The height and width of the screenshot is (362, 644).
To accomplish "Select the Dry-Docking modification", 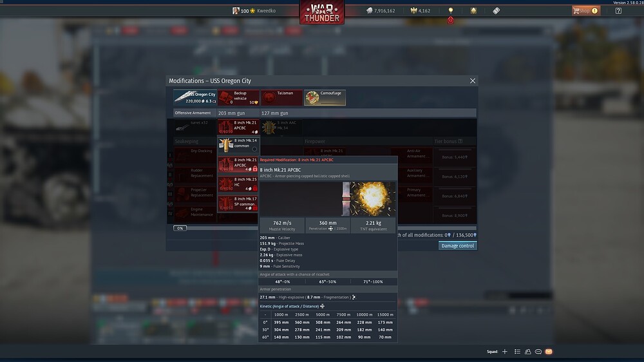I will pos(195,156).
